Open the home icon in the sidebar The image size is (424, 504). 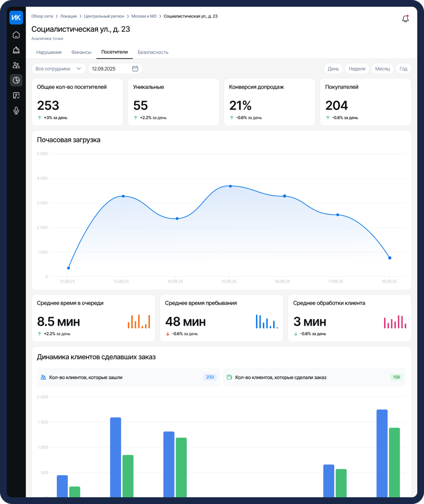(x=16, y=35)
